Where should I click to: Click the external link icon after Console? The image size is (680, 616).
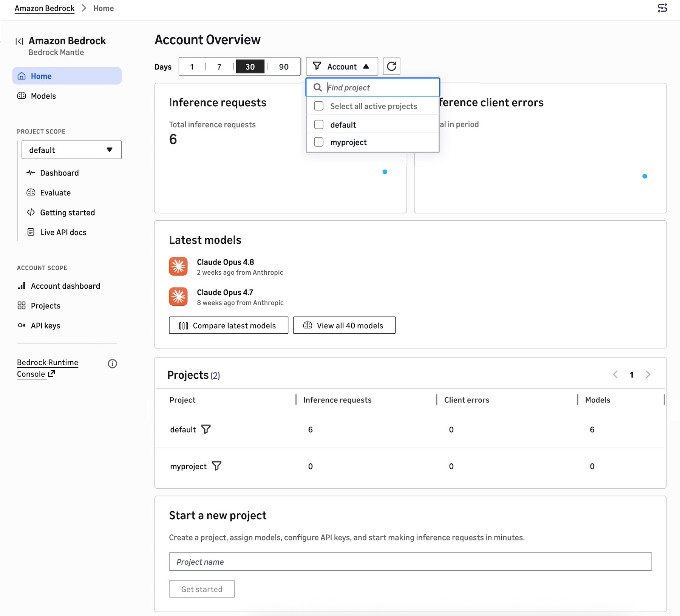[x=51, y=374]
